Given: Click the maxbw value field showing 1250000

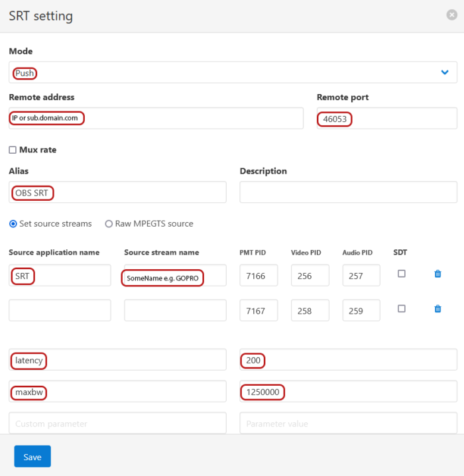Looking at the screenshot, I should (349, 391).
